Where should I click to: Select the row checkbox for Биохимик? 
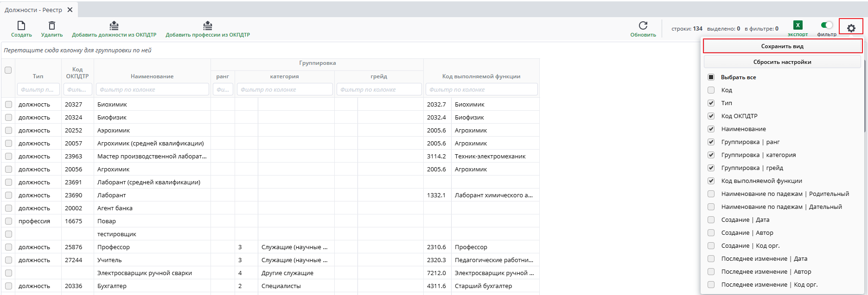click(x=8, y=105)
